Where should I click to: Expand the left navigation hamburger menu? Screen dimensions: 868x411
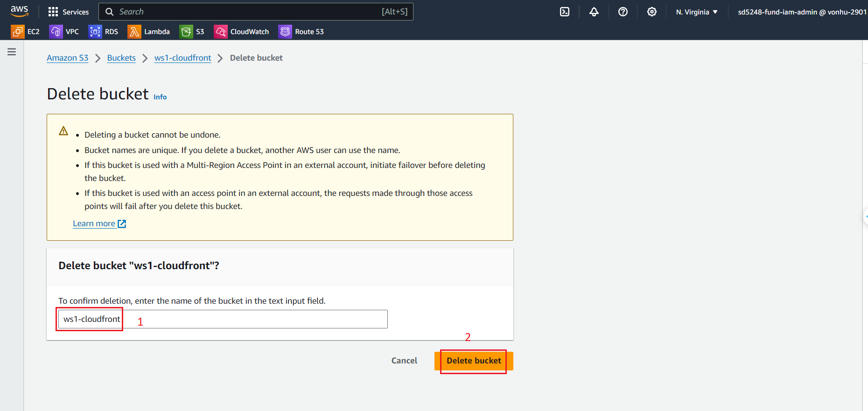[12, 52]
